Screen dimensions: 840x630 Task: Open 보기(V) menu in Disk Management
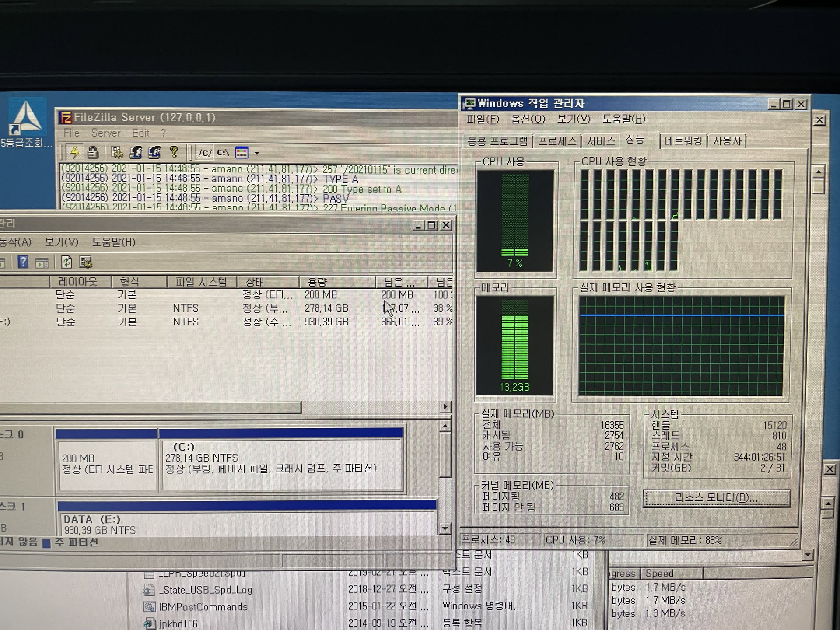(x=61, y=242)
